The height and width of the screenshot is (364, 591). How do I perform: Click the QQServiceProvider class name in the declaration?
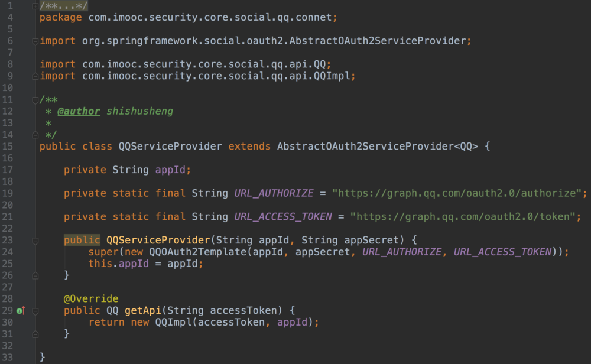(x=170, y=147)
